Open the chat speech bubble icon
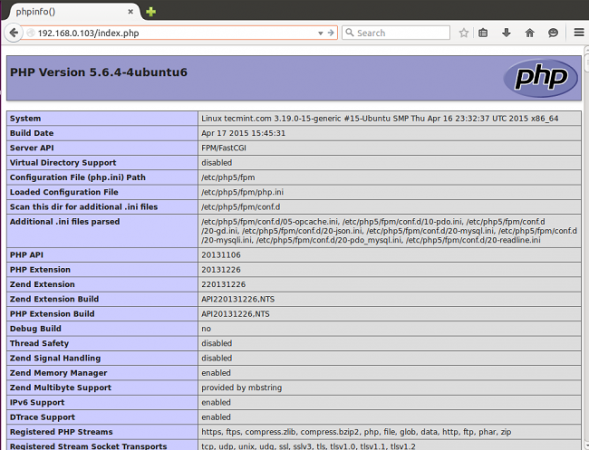 (x=553, y=33)
